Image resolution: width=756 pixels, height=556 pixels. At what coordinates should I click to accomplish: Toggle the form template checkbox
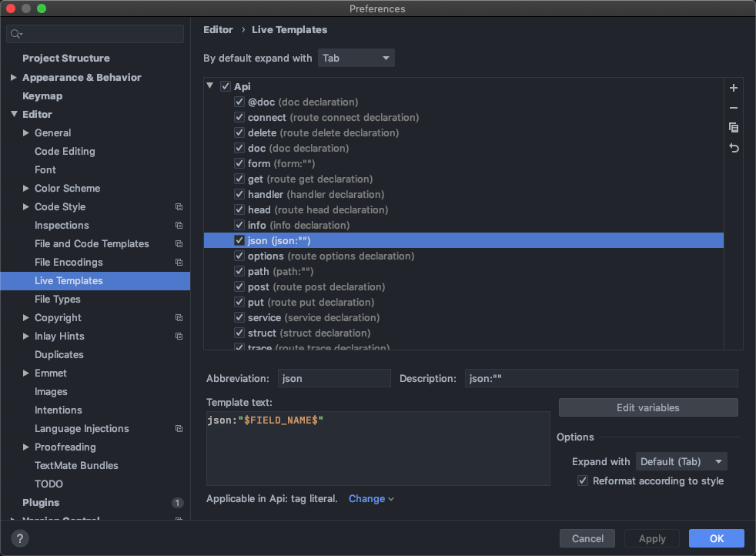point(239,163)
